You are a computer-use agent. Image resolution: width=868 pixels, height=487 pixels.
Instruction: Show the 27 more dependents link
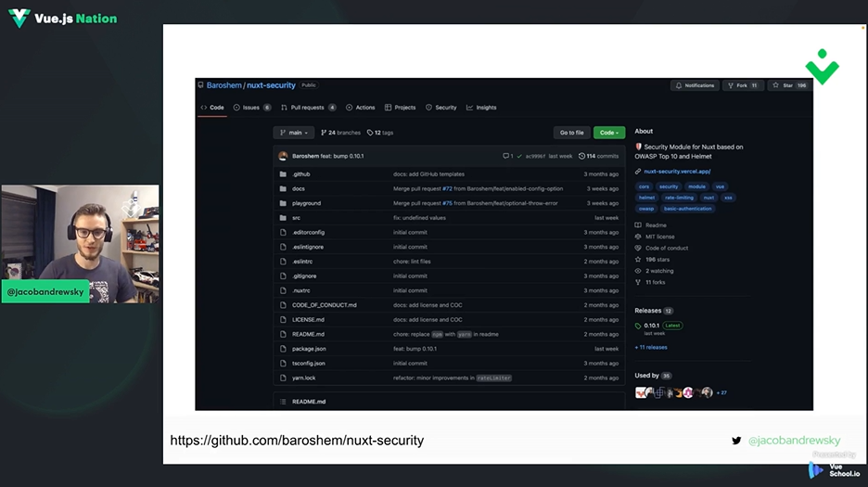[x=721, y=392]
